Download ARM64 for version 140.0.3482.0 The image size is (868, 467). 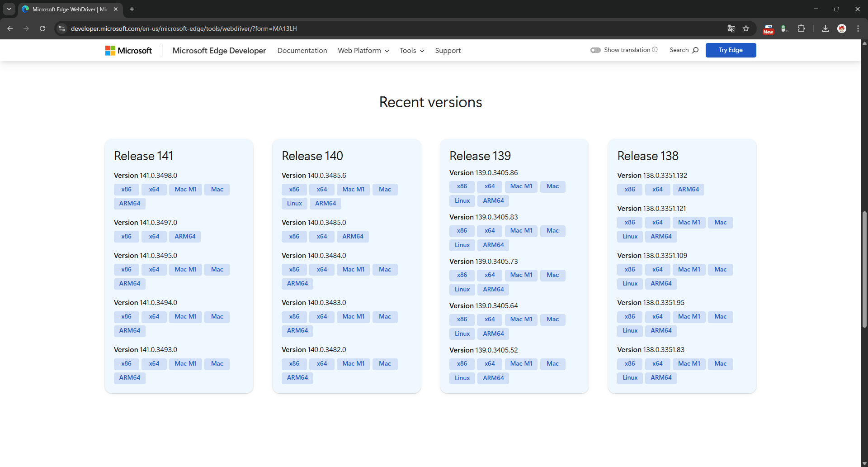pos(297,378)
